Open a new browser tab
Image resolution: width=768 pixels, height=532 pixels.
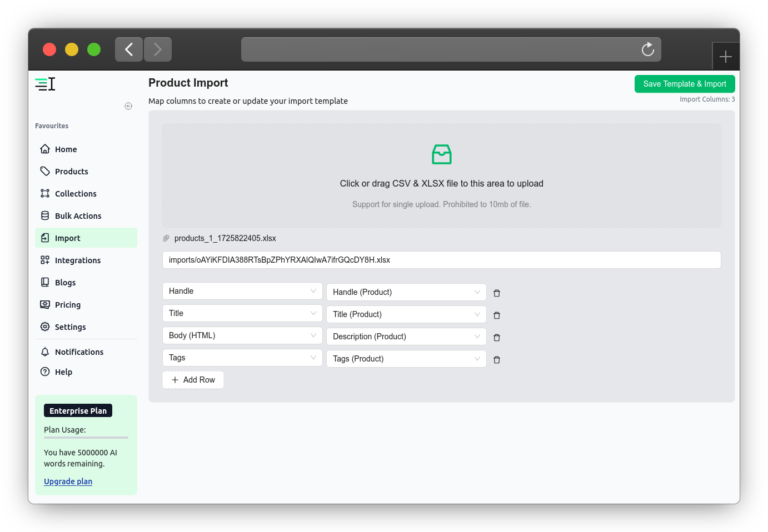[x=725, y=57]
